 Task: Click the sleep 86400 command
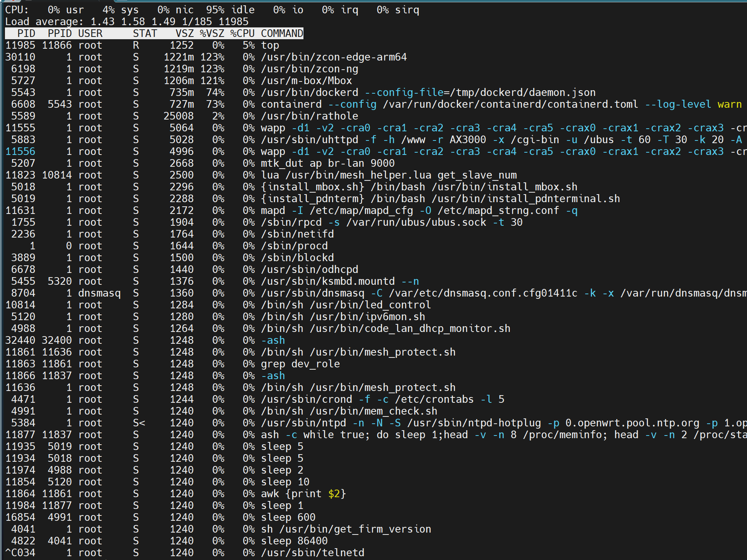point(294,541)
